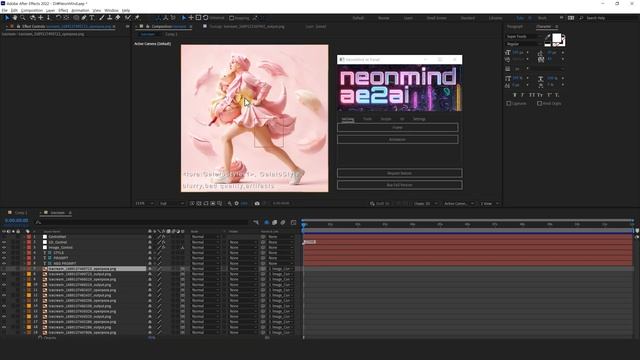The image size is (640, 360).
Task: Click the orange label swatch of layer 8
Action: click(29, 274)
